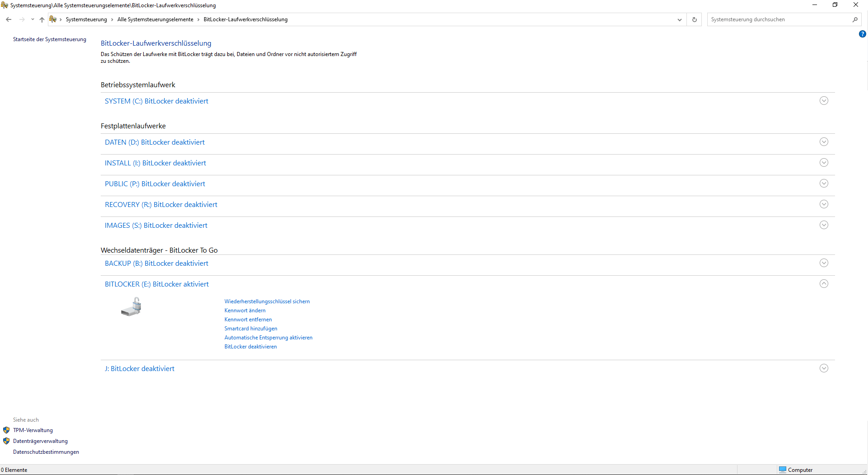Click the shield icon beside Datenträgerverwaltung
868x475 pixels.
[x=6, y=441]
